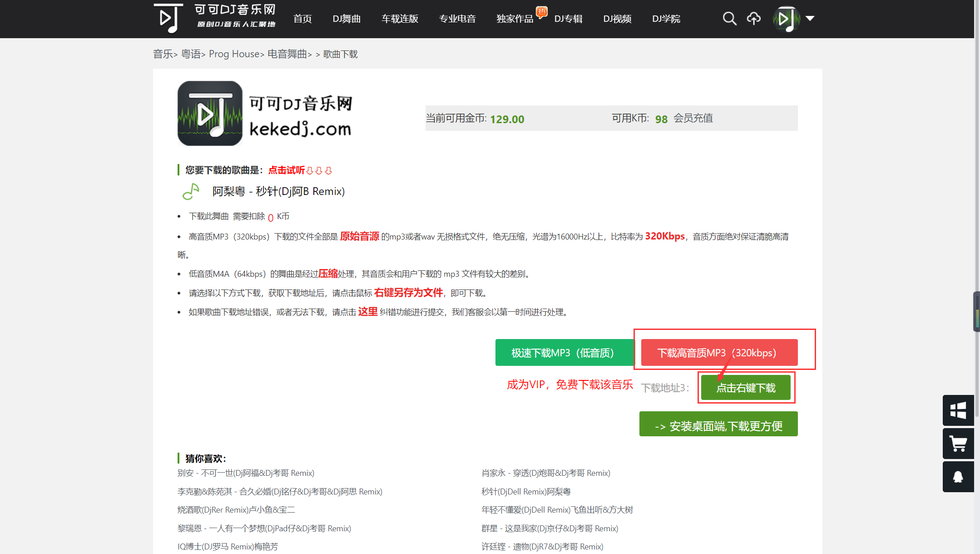Open 烧酒歌(DjRer Remix)卢小鱼&宝二 song

coord(236,510)
